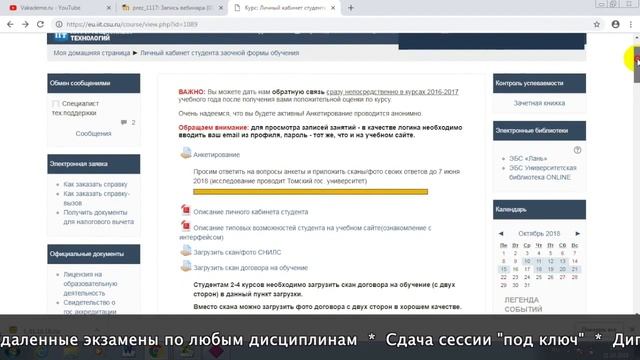Switch to the prez_1117 webinar recording tab

(x=173, y=8)
